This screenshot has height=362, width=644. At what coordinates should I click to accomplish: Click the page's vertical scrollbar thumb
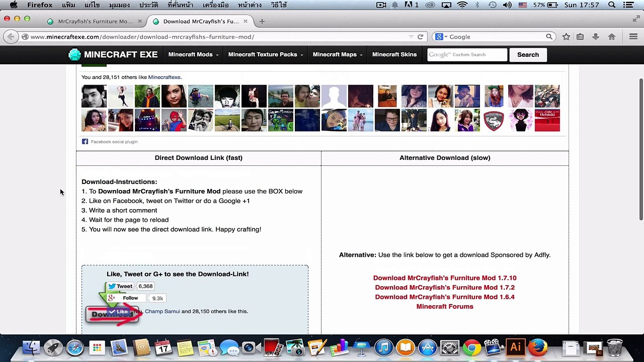pos(640,149)
